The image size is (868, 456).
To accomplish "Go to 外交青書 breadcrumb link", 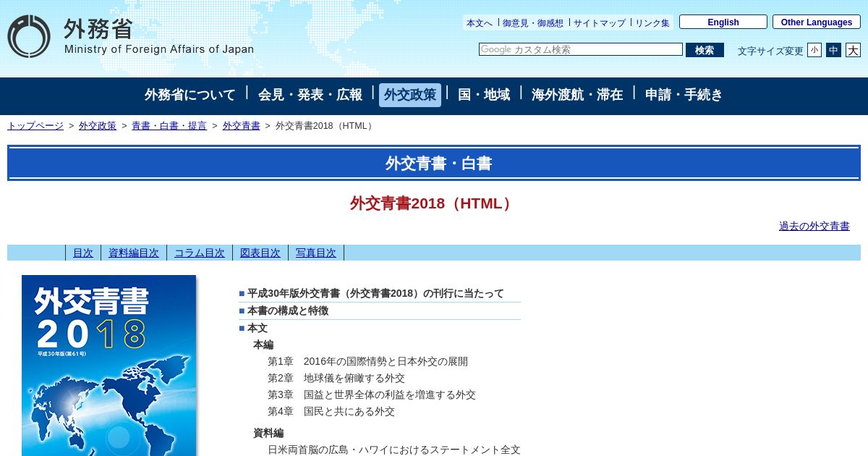I will pos(242,125).
